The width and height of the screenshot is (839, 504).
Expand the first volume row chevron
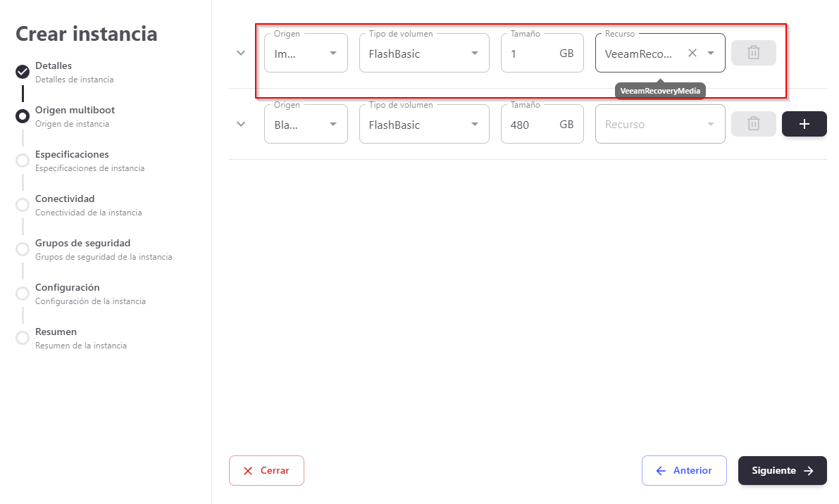pos(241,53)
